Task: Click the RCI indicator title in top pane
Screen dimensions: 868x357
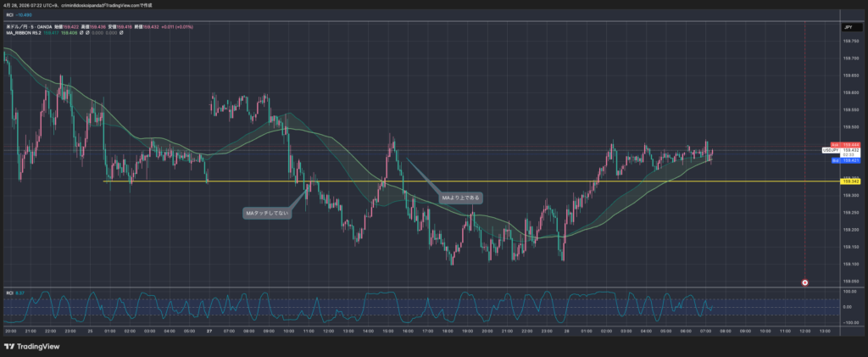Action: pyautogui.click(x=8, y=14)
